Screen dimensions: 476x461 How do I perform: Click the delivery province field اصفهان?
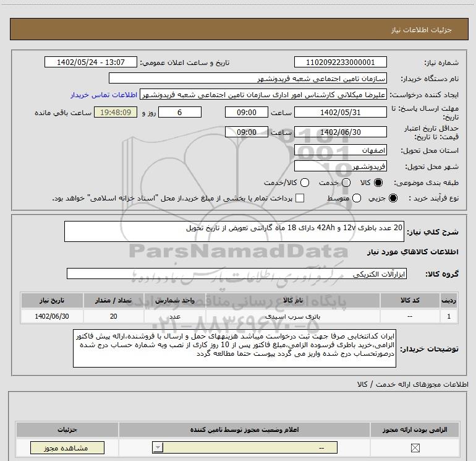340,150
